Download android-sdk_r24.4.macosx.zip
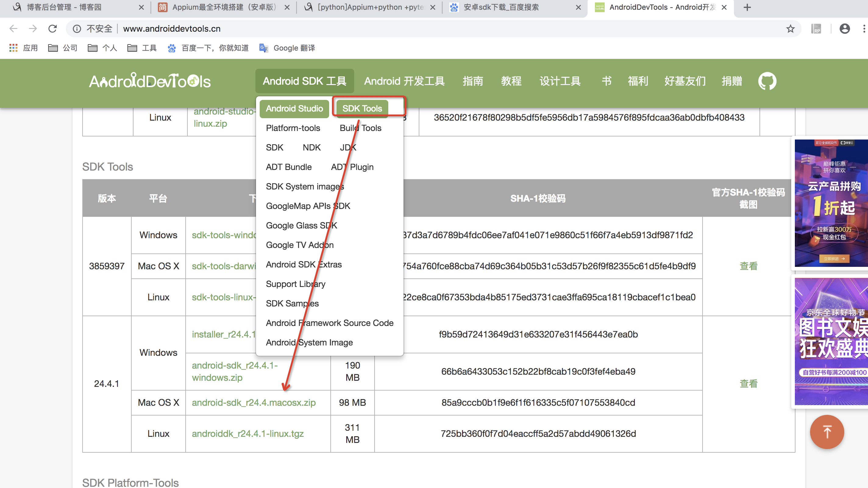This screenshot has height=488, width=868. (254, 403)
